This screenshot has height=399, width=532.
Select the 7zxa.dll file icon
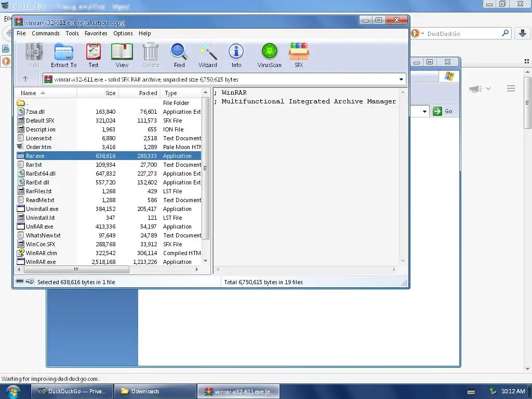pos(21,112)
